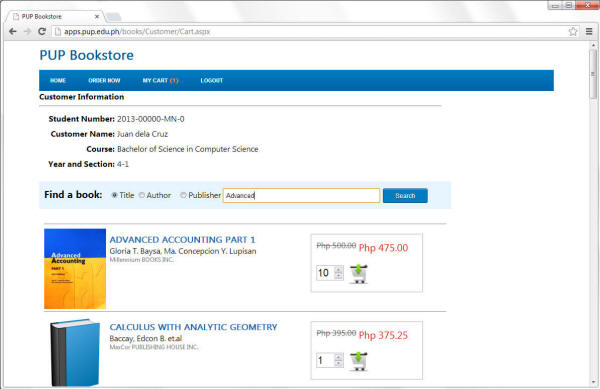Open the ORDER NOW menu item
Image resolution: width=600 pixels, height=389 pixels.
tap(104, 80)
